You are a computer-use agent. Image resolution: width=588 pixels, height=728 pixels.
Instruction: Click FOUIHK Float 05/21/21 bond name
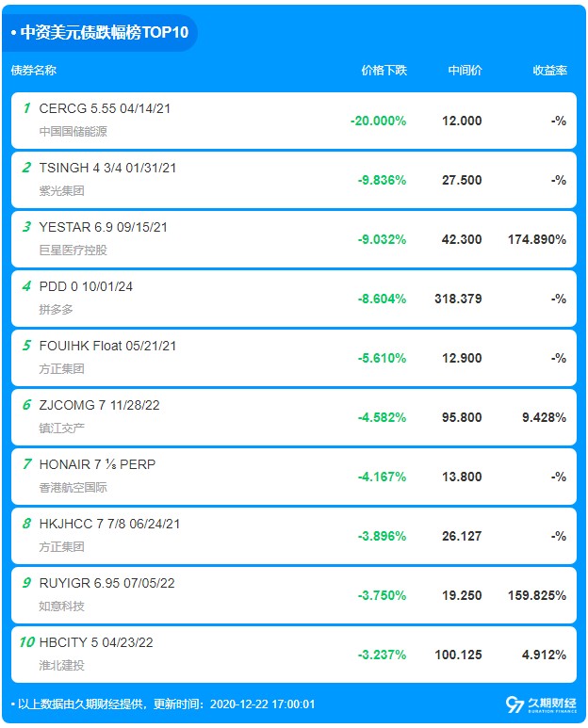[107, 346]
